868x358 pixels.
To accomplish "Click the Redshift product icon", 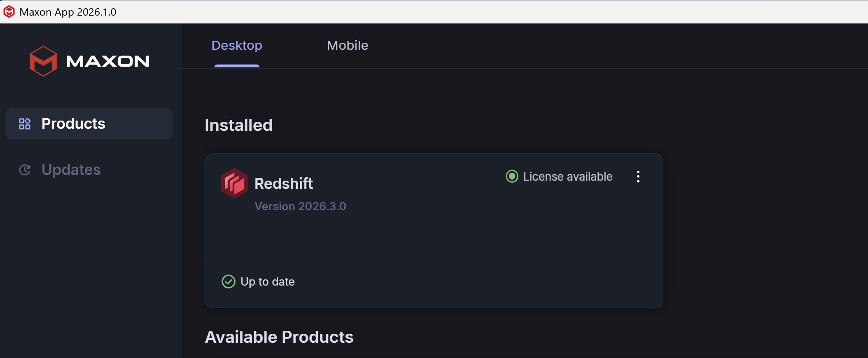I will 234,184.
